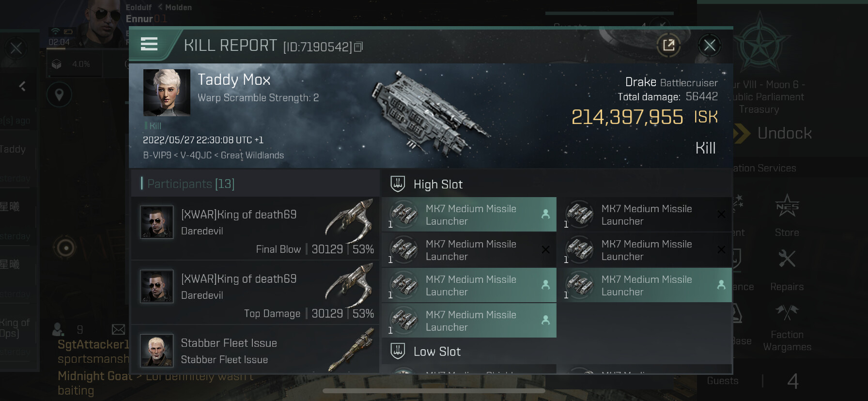Click the Undock button
This screenshot has height=401, width=868.
click(x=775, y=133)
